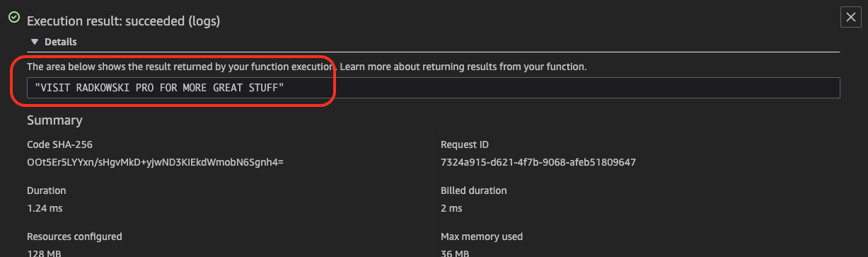Open the Learn more about returning results link
The width and height of the screenshot is (868, 257).
click(463, 67)
